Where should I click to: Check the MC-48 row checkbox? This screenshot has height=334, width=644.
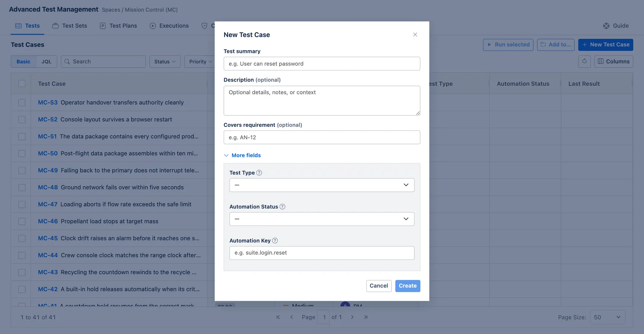(22, 187)
